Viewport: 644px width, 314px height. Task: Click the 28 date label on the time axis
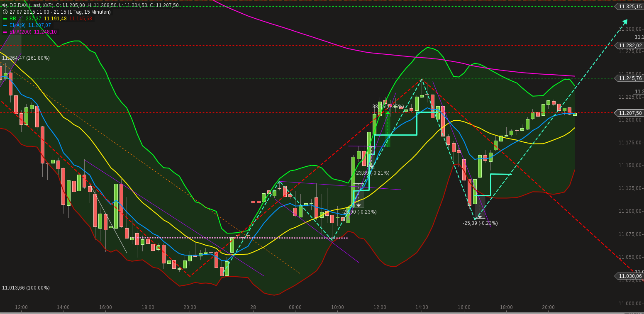coord(253,307)
